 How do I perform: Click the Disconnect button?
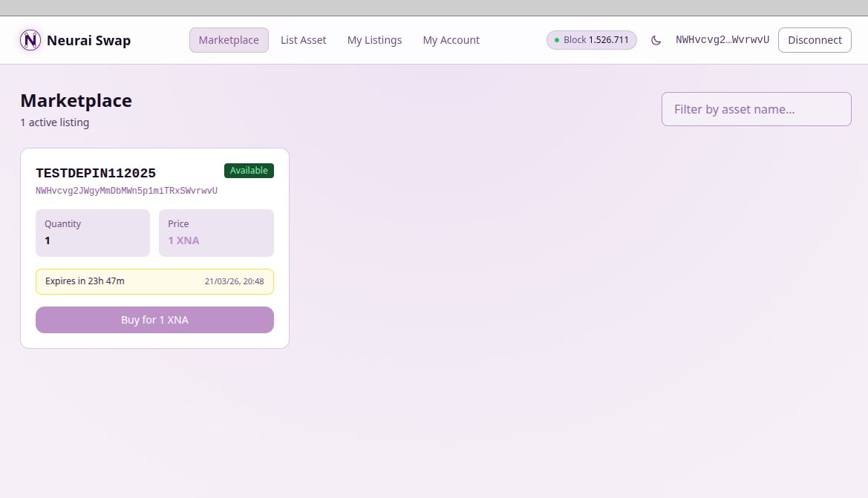pyautogui.click(x=815, y=40)
